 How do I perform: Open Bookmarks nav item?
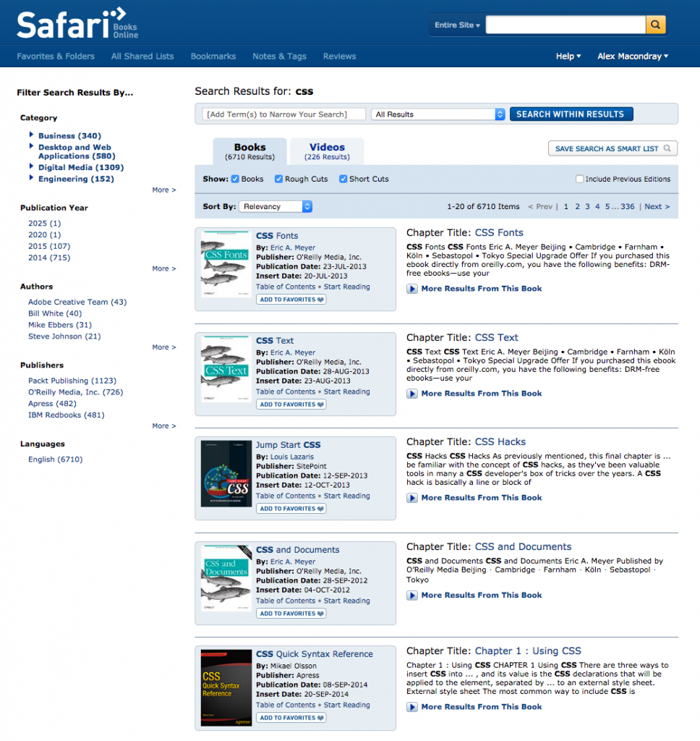(213, 56)
